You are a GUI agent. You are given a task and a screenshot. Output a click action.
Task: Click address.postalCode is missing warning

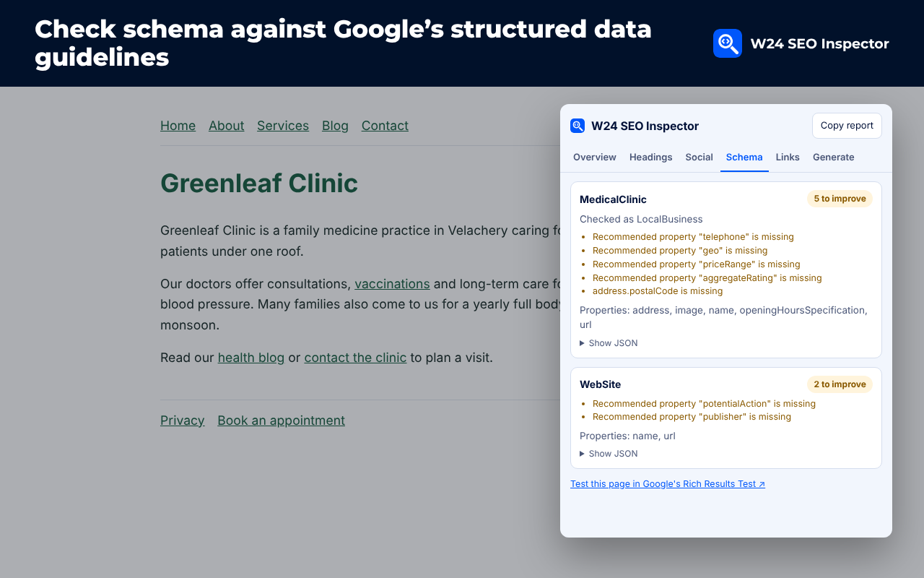pos(658,291)
